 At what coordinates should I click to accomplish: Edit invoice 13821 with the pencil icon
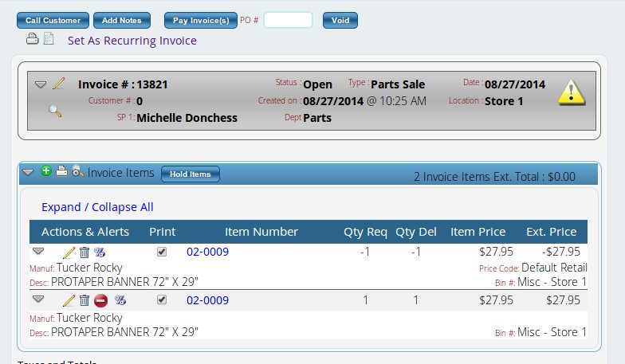point(58,84)
